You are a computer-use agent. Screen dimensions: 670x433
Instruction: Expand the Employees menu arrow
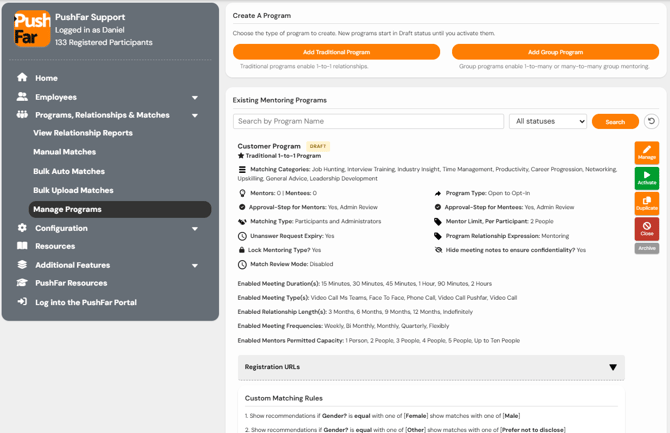pos(195,97)
